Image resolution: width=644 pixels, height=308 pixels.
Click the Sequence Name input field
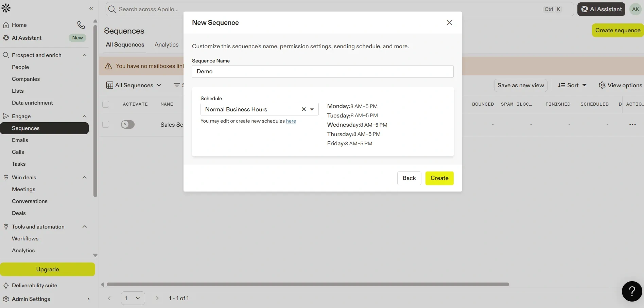coord(322,72)
